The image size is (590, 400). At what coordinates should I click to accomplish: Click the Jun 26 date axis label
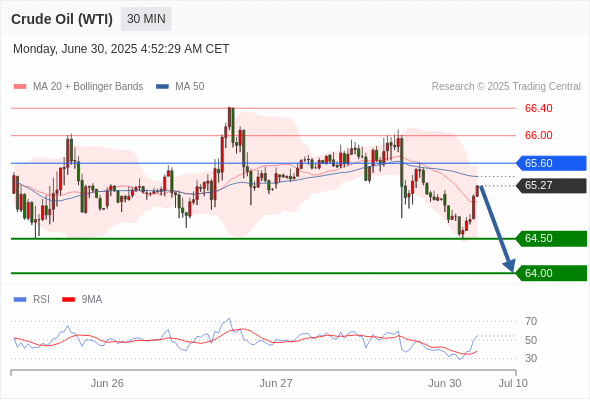pos(107,383)
